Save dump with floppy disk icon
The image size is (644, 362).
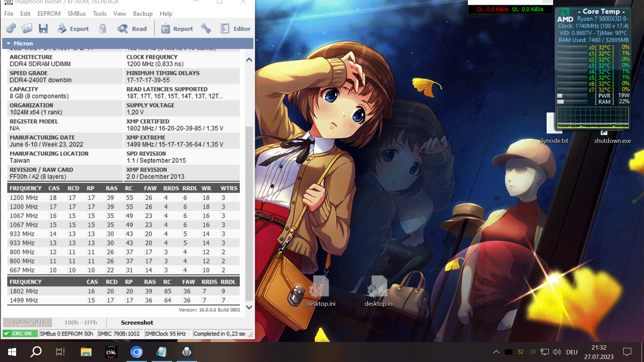(x=43, y=28)
